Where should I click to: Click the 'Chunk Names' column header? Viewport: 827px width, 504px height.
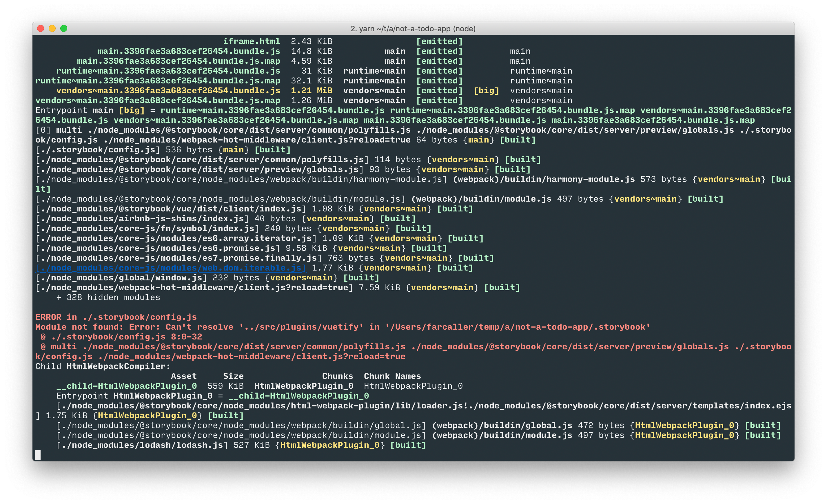point(392,376)
